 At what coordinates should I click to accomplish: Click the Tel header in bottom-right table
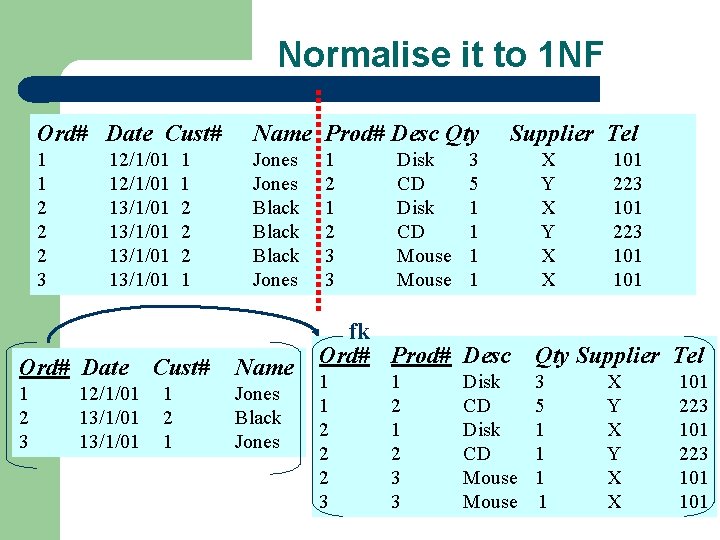pyautogui.click(x=689, y=355)
